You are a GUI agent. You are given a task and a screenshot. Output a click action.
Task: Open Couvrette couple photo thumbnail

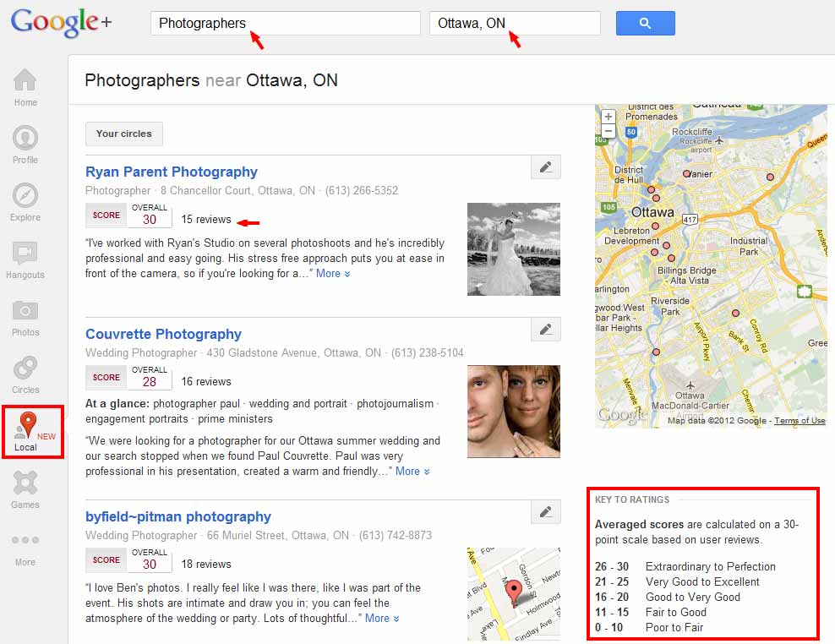[514, 412]
